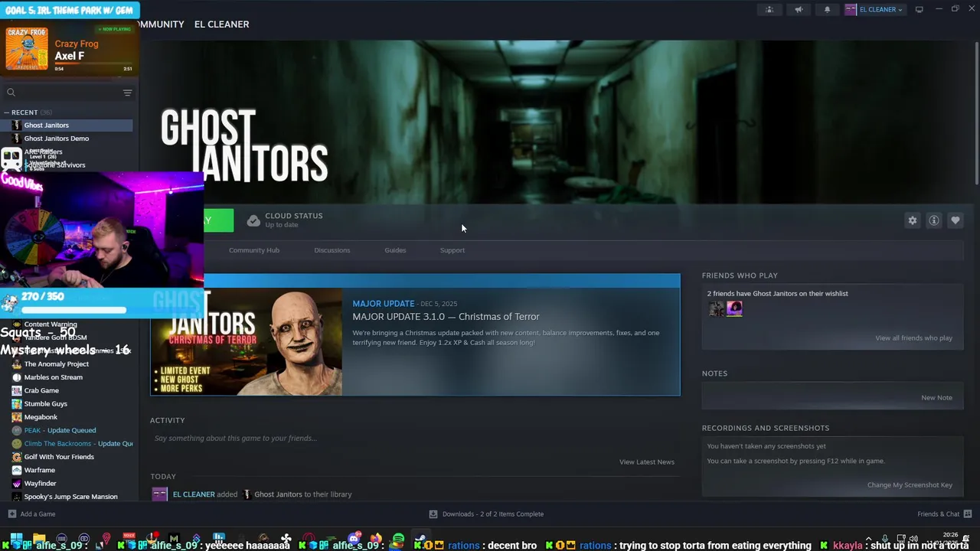Open Ghost Janitors link in activity feed
This screenshot has width=980, height=551.
(x=278, y=494)
